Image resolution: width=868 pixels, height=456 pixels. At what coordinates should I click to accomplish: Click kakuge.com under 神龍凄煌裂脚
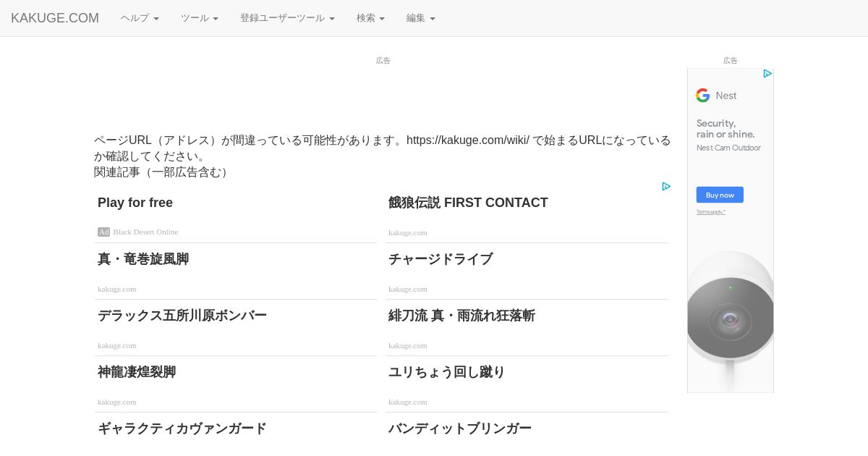(x=117, y=402)
